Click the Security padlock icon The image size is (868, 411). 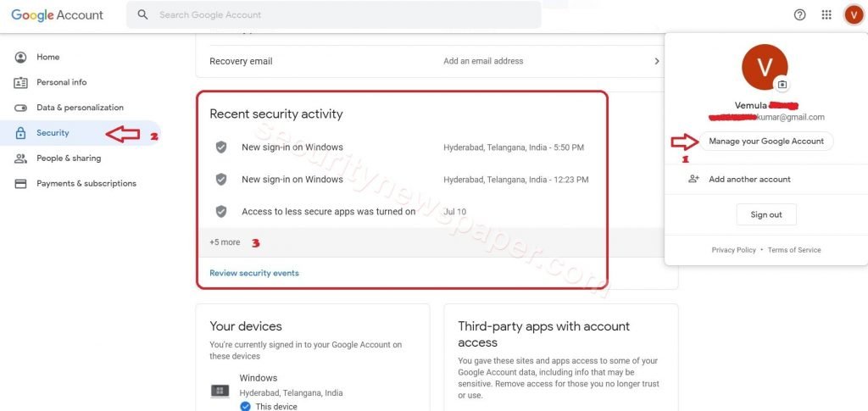coord(20,133)
